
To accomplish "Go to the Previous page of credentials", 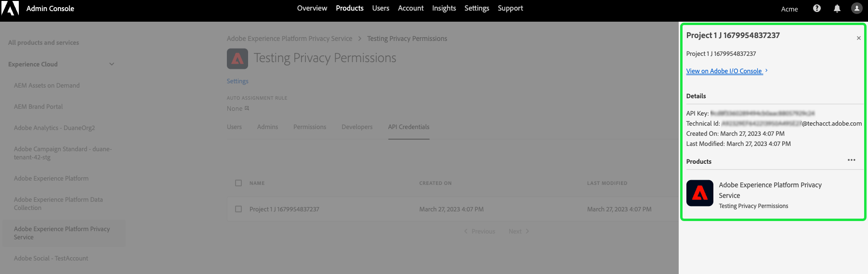I will [480, 232].
